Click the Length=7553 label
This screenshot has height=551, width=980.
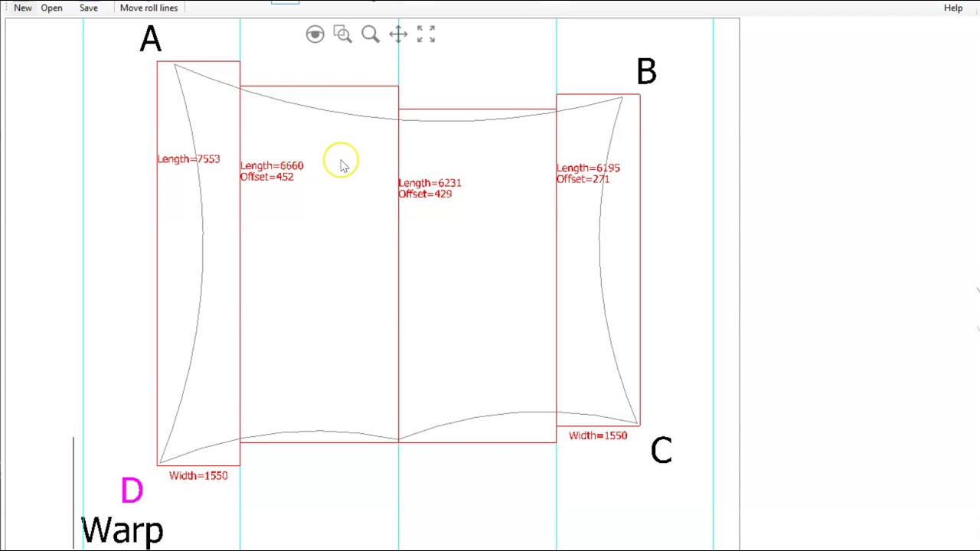[188, 159]
